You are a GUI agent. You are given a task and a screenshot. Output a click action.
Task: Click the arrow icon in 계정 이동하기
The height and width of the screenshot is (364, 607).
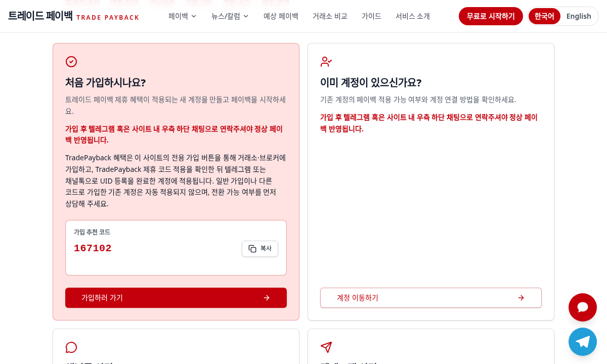521,298
